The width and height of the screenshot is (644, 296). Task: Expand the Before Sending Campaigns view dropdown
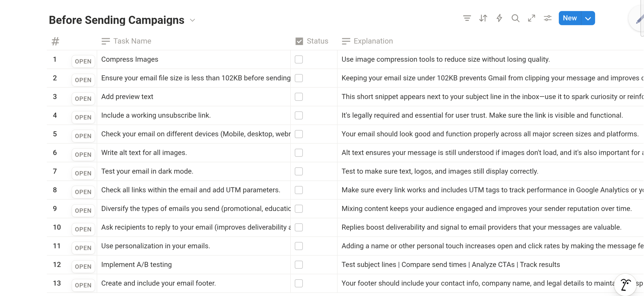192,20
